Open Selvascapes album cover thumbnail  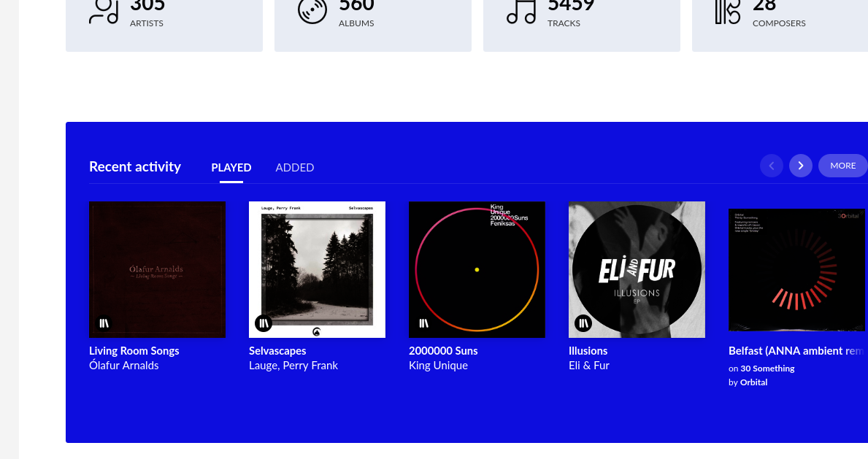point(318,270)
